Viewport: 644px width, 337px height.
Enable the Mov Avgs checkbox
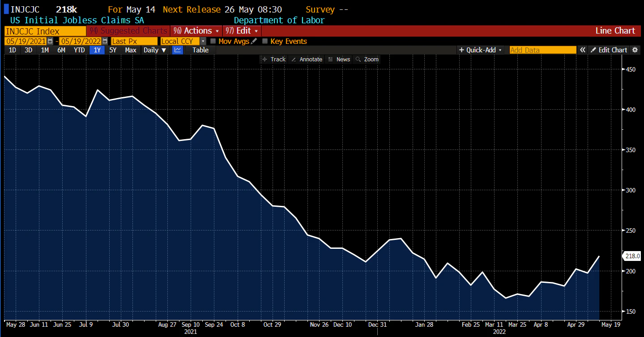pos(213,41)
